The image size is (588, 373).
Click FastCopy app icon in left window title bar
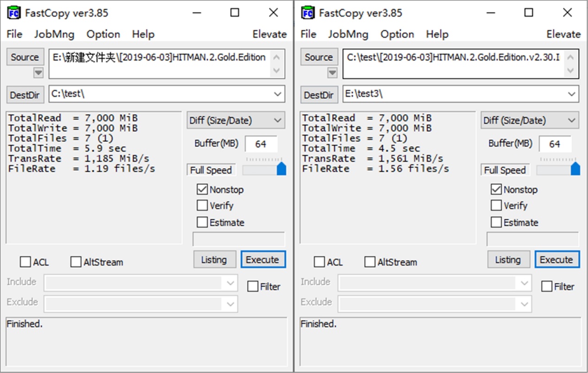point(13,13)
